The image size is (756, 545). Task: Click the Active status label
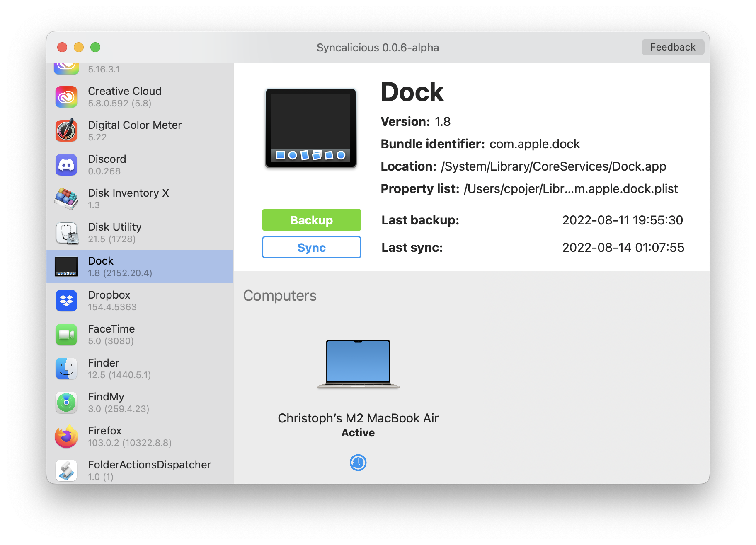point(358,433)
